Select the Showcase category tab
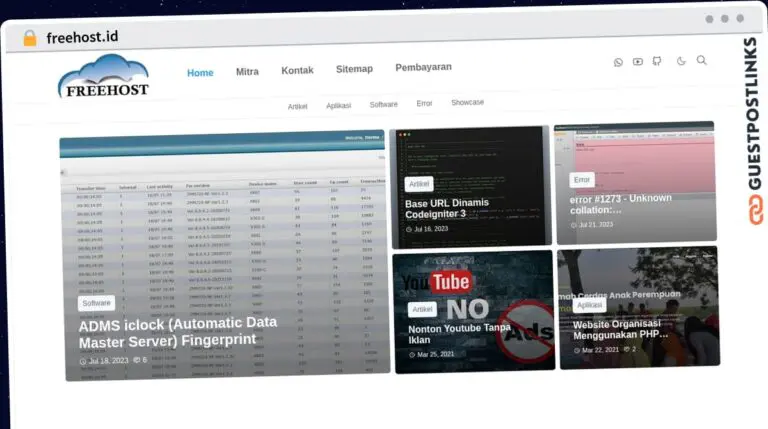Image resolution: width=768 pixels, height=429 pixels. [467, 102]
